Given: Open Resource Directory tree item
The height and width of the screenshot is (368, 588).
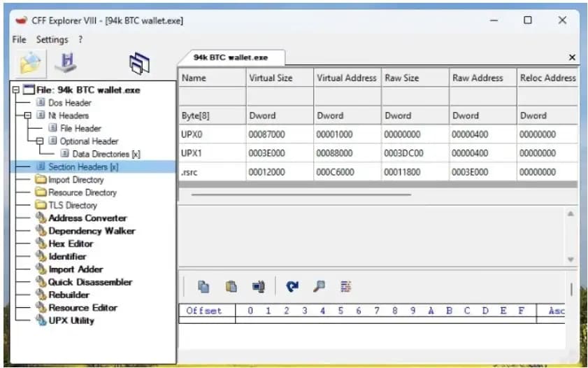Looking at the screenshot, I should tap(83, 192).
